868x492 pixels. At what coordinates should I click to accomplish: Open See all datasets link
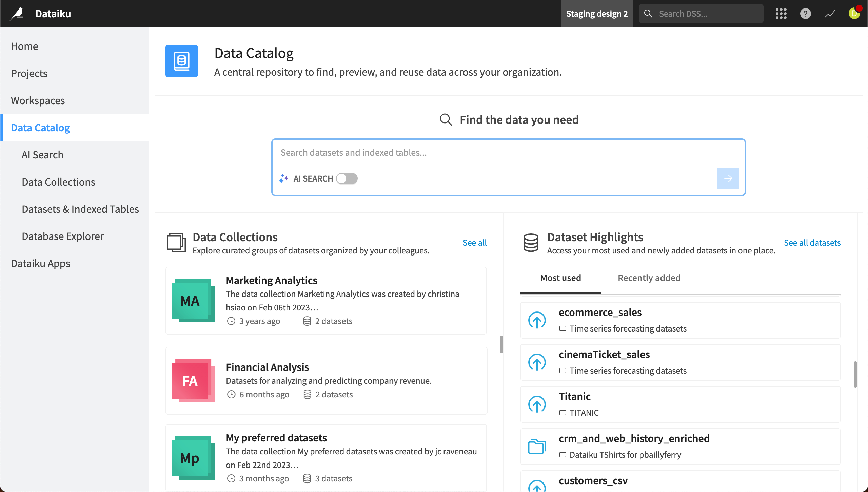click(x=812, y=242)
